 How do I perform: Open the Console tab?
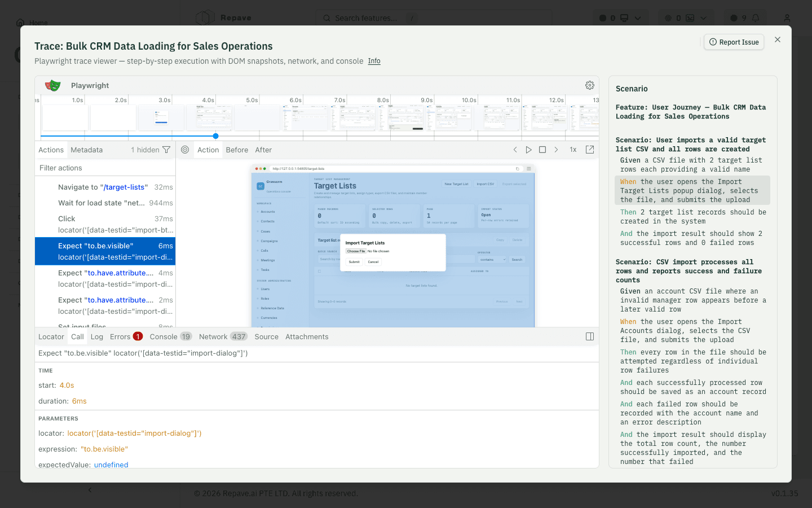tap(171, 337)
